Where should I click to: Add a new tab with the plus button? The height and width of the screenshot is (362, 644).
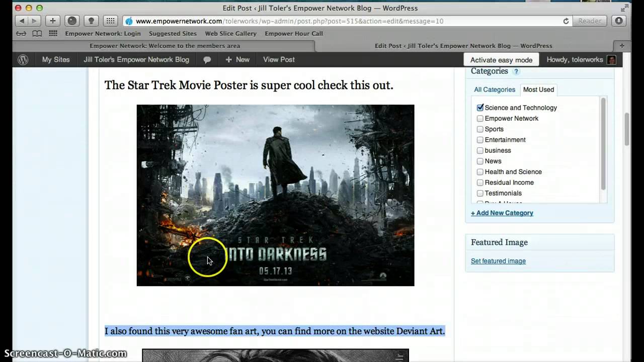point(622,46)
